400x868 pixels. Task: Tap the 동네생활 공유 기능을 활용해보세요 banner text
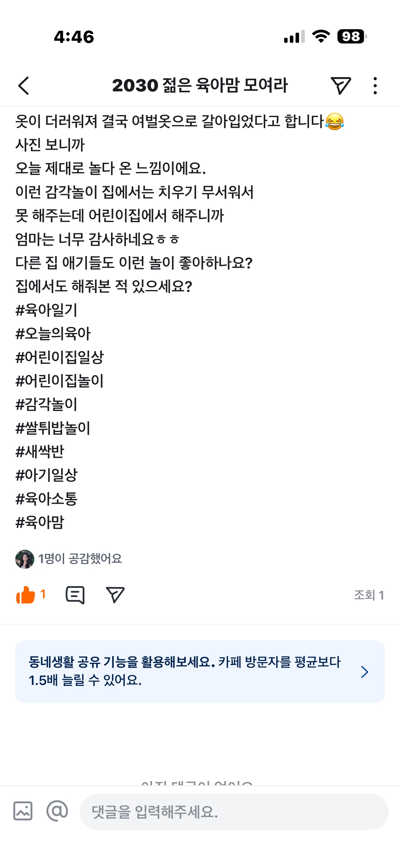point(184,671)
